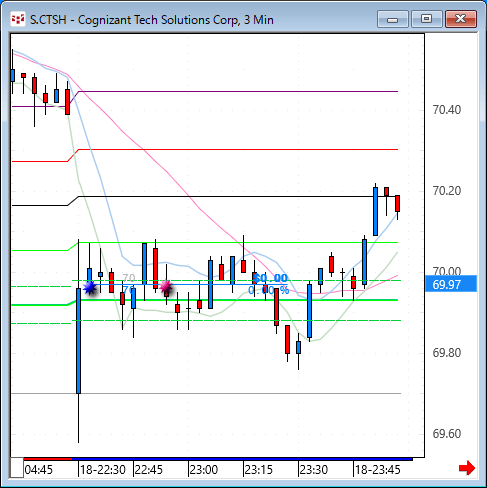Click the 18-23:45 time axis label

tap(377, 470)
